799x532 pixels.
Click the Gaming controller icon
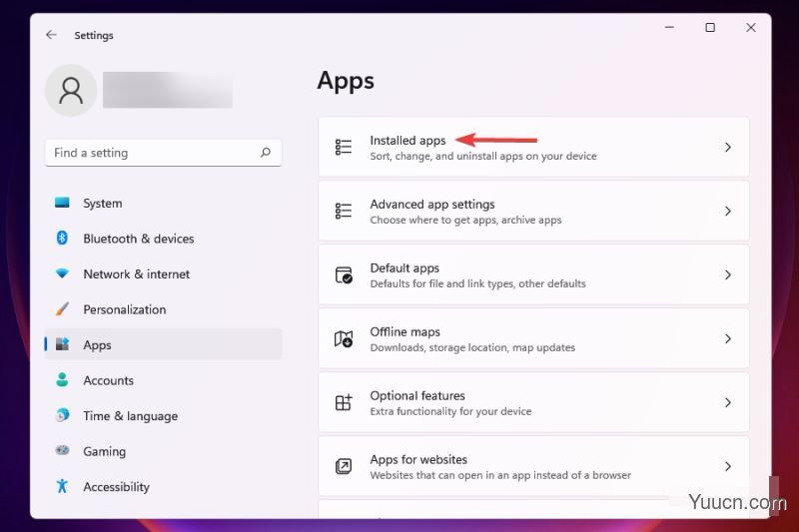tap(62, 450)
